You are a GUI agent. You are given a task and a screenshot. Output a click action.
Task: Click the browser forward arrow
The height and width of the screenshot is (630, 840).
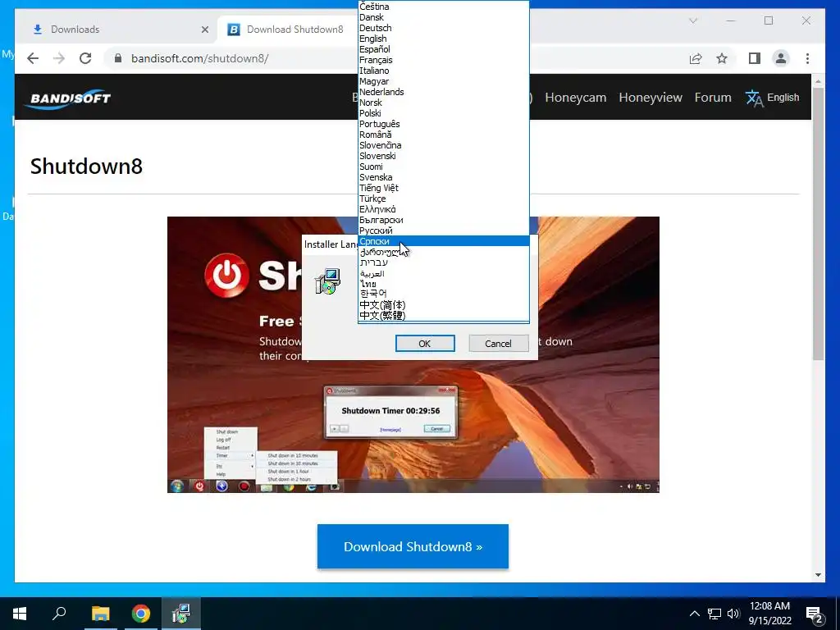[59, 58]
